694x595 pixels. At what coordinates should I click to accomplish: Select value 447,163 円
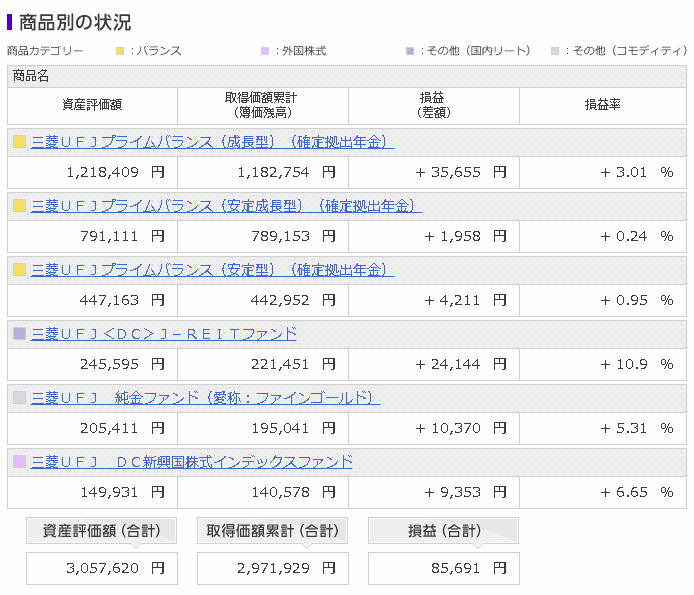(x=123, y=300)
